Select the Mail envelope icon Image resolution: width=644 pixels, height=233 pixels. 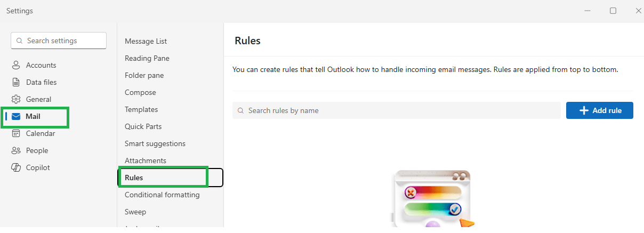click(x=16, y=116)
